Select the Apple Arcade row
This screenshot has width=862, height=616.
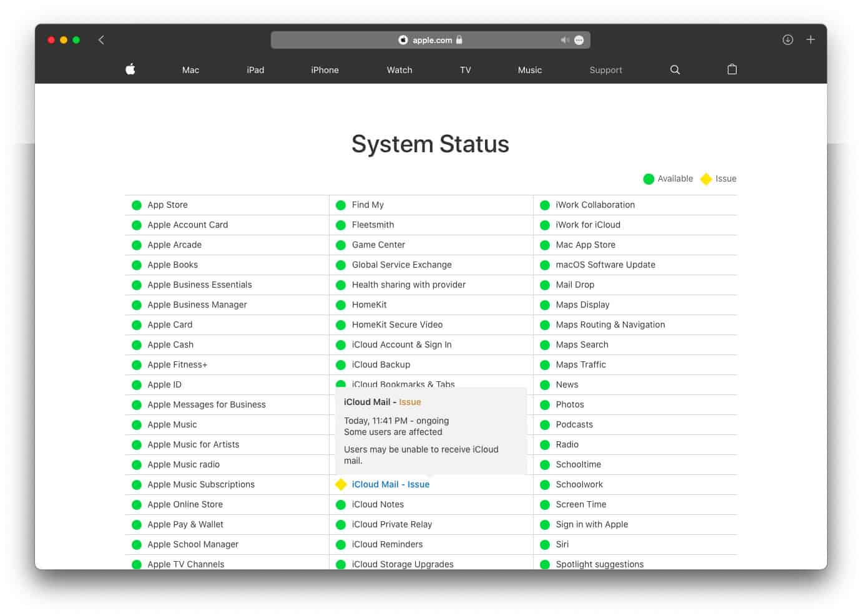coord(227,245)
